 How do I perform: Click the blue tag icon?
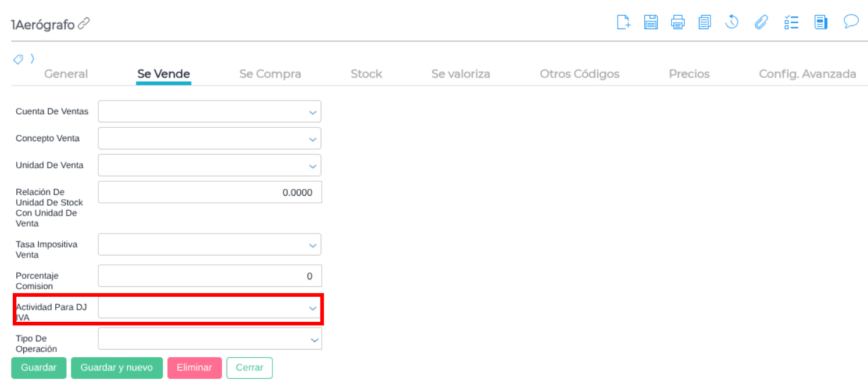(18, 59)
